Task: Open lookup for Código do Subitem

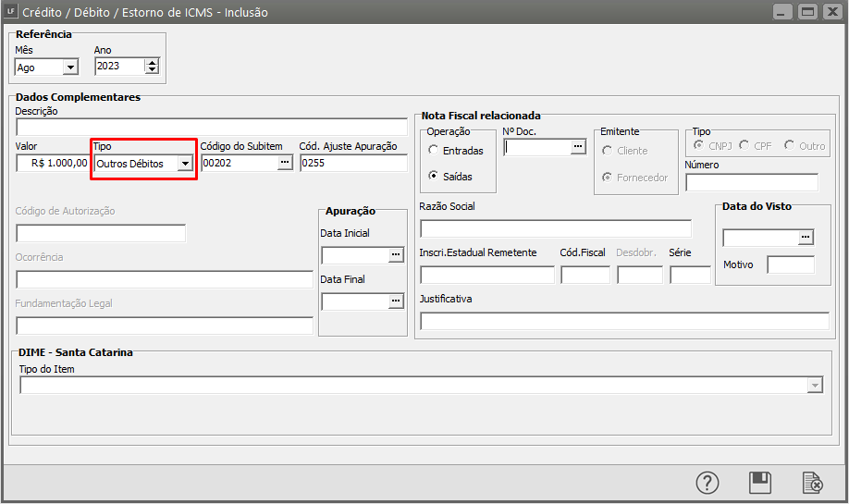Action: [x=285, y=163]
